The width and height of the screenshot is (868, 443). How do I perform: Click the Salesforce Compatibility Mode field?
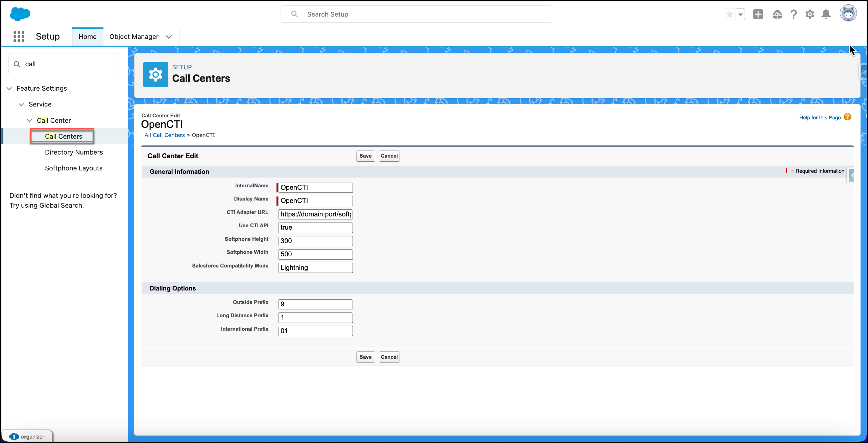[315, 267]
